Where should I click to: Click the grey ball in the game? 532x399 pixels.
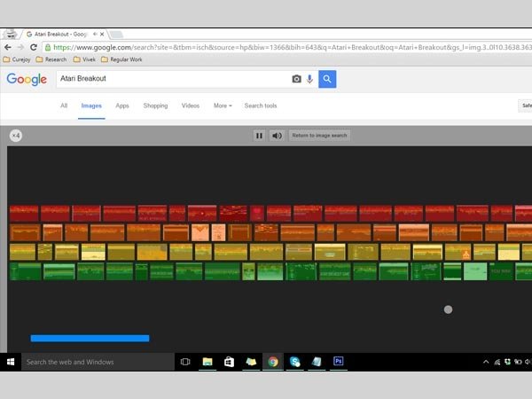click(x=448, y=309)
